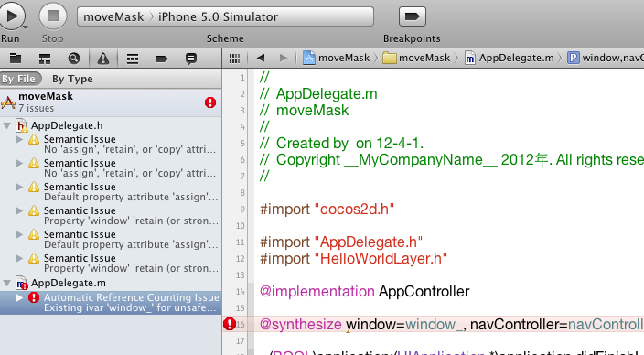Choose the iPhone 5.0 Simulator destination
The image size is (644, 355).
[218, 16]
